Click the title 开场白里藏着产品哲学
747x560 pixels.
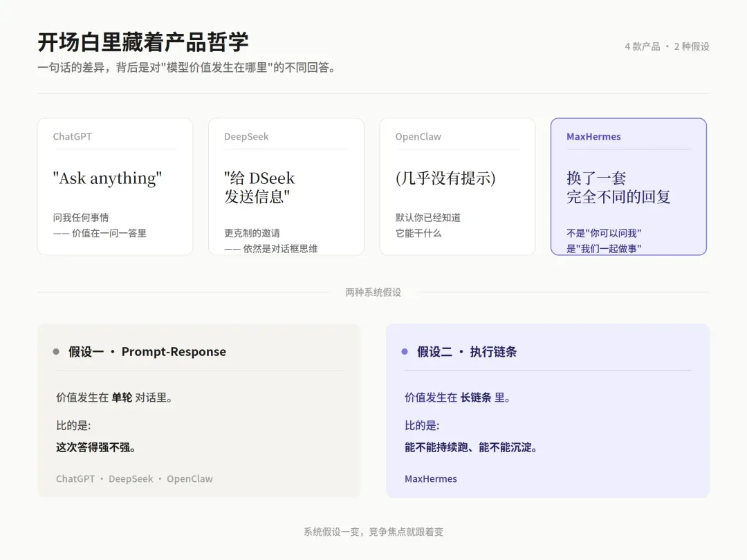pyautogui.click(x=143, y=42)
